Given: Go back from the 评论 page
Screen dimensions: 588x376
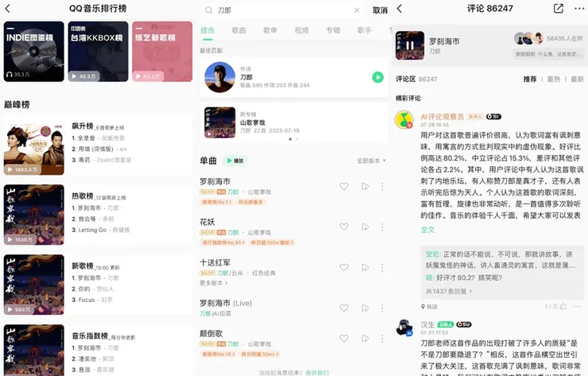Looking at the screenshot, I should (x=400, y=9).
